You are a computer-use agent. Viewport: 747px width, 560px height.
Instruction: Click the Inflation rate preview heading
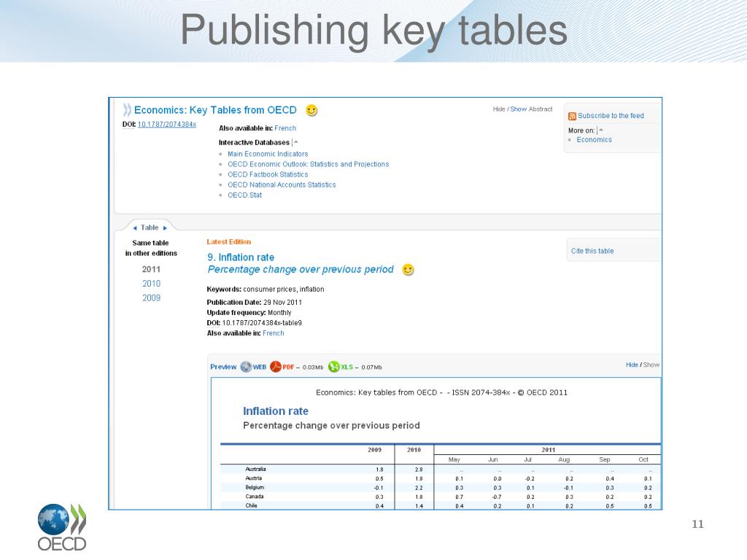(x=275, y=411)
